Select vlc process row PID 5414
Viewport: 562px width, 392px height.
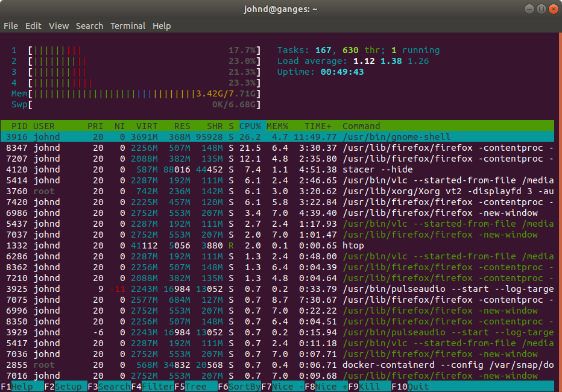[x=277, y=180]
